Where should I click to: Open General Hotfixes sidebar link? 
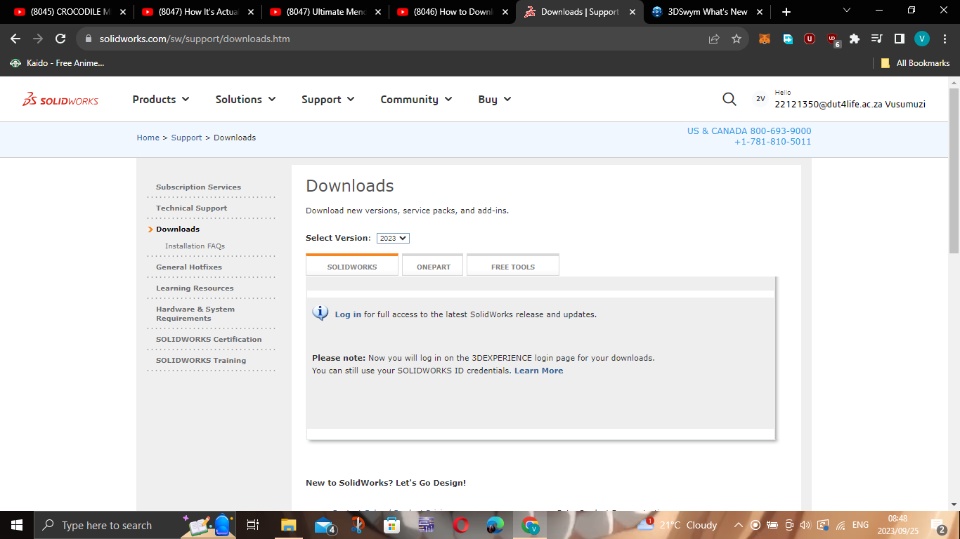point(189,267)
